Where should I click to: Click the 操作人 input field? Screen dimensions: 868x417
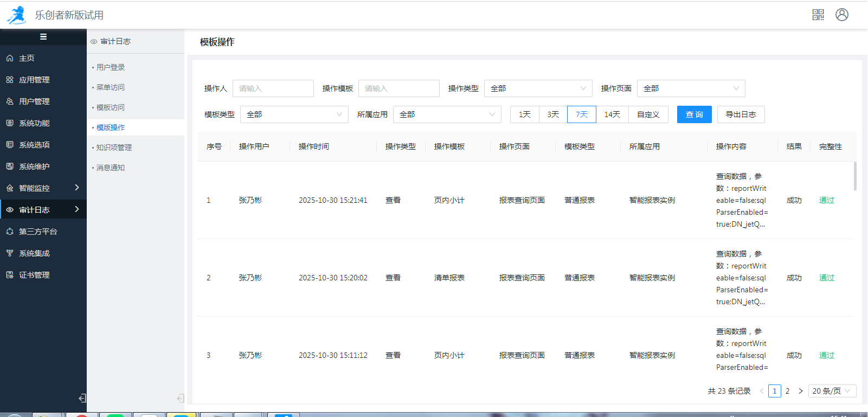(x=273, y=88)
